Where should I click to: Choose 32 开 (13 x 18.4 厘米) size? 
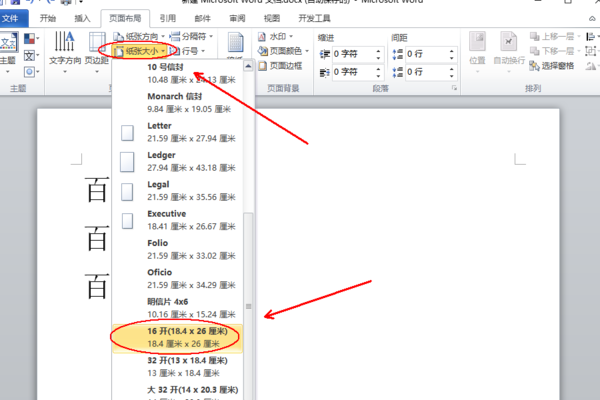click(178, 367)
